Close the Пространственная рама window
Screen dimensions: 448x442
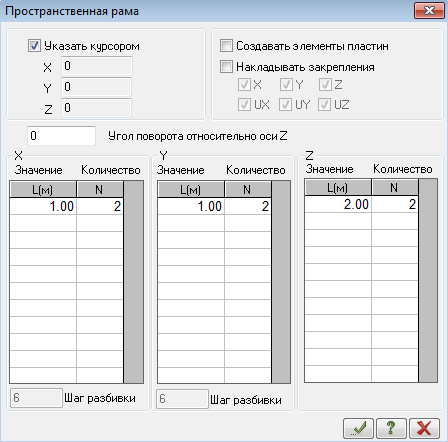pos(429,11)
